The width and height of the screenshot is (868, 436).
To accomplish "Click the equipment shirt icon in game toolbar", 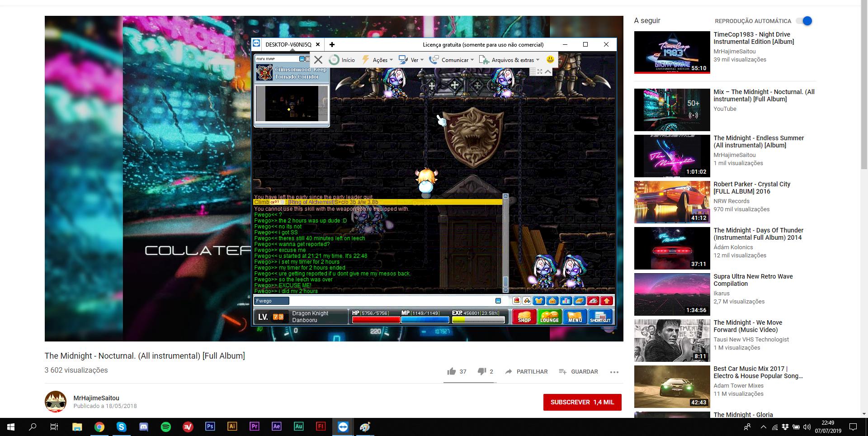I will (x=538, y=301).
